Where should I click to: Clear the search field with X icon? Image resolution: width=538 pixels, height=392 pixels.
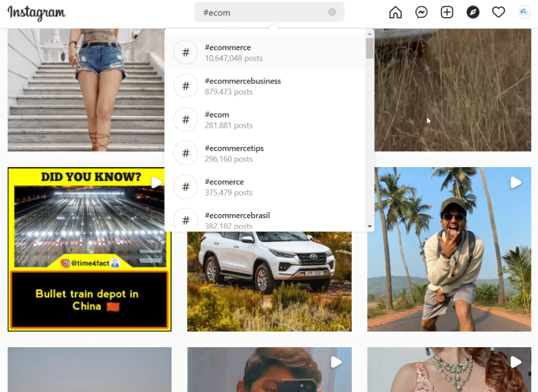click(332, 12)
